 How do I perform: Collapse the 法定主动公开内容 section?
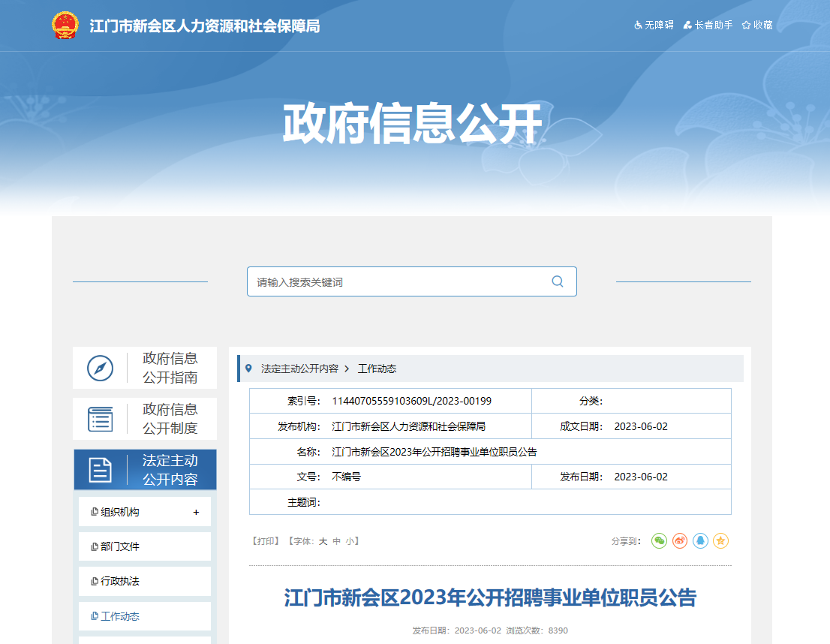tap(145, 470)
